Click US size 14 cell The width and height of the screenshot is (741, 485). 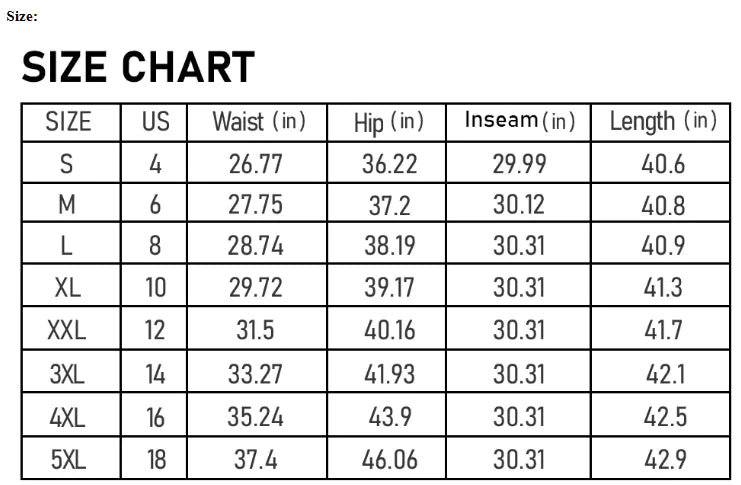(155, 376)
